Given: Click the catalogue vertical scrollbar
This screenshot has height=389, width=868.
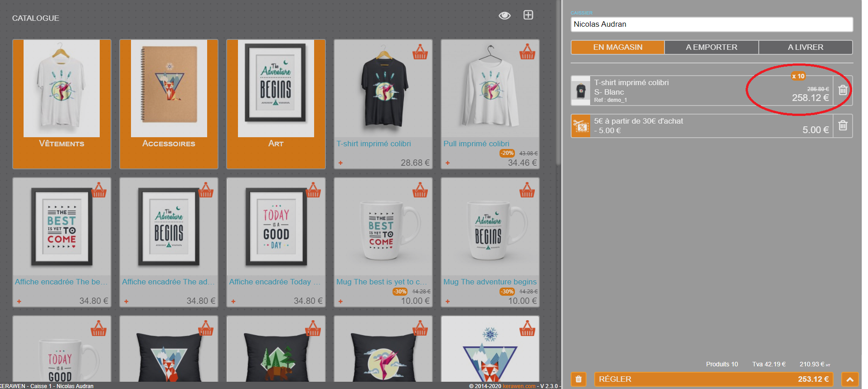Looking at the screenshot, I should coord(558,82).
